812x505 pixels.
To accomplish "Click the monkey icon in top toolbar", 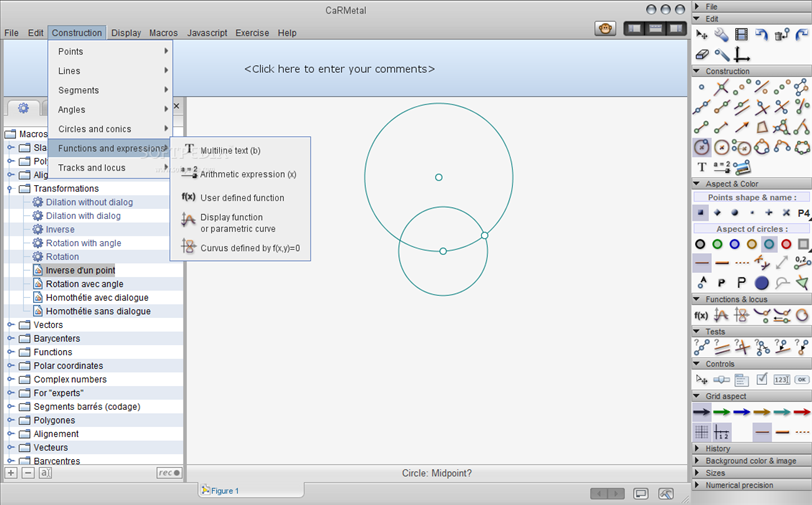I will (605, 28).
